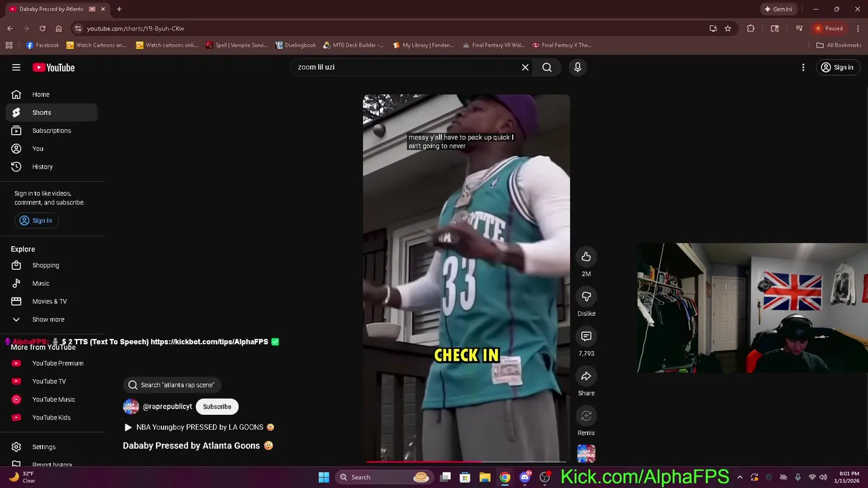Click the Windows taskbar Search box
This screenshot has height=488, width=868.
pyautogui.click(x=384, y=477)
